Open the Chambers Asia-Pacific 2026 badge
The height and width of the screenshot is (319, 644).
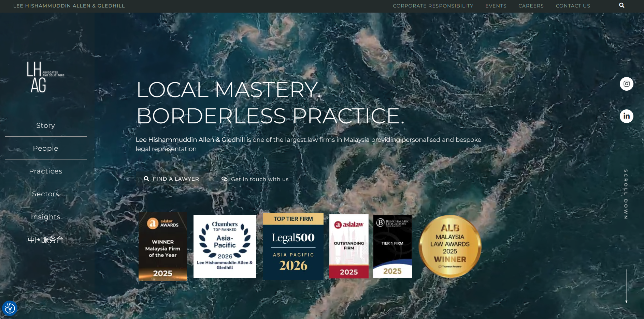click(225, 246)
